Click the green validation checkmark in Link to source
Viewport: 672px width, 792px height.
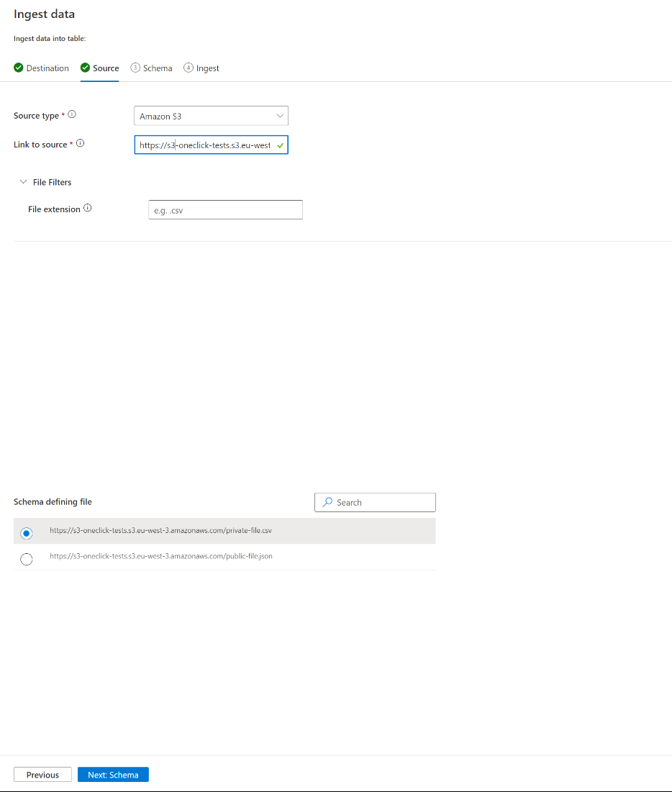[x=281, y=145]
